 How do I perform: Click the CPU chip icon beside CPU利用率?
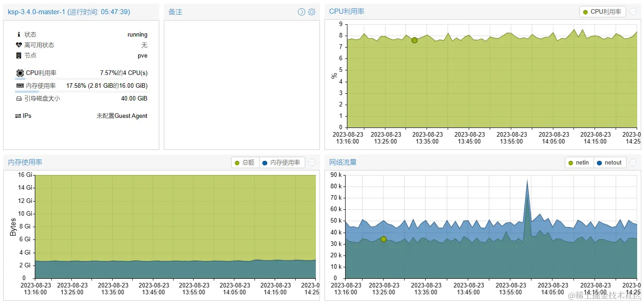pyautogui.click(x=20, y=73)
